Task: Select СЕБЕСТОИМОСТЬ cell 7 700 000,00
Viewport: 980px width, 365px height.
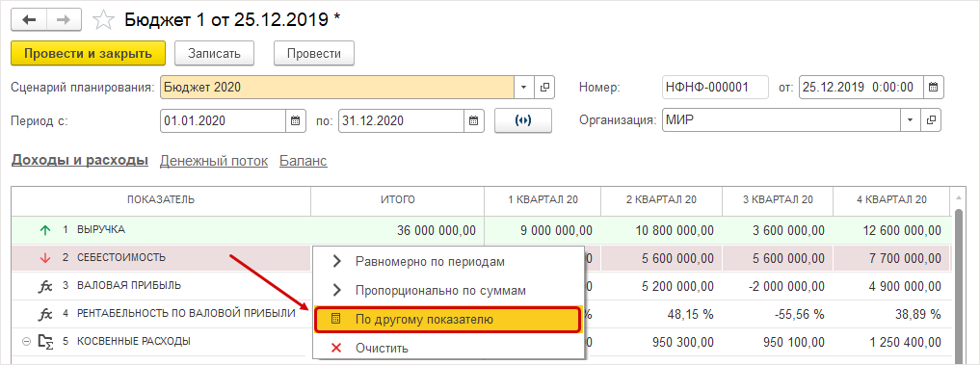Action: pos(891,258)
